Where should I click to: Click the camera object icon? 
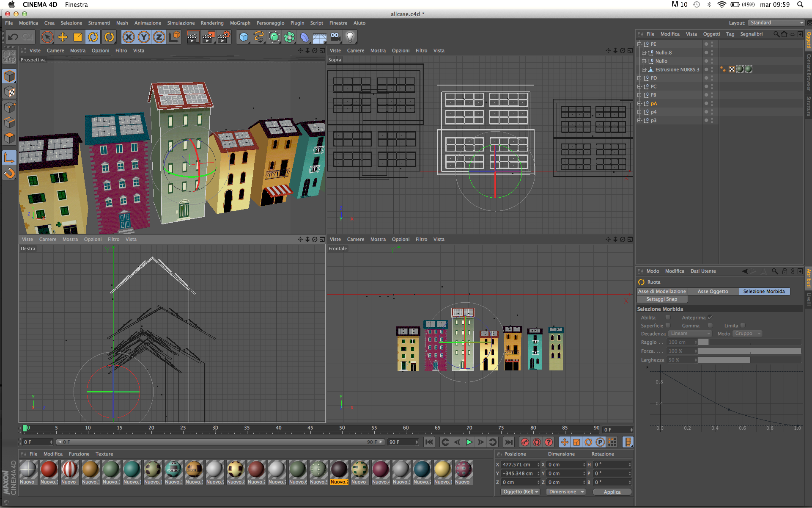tap(335, 37)
